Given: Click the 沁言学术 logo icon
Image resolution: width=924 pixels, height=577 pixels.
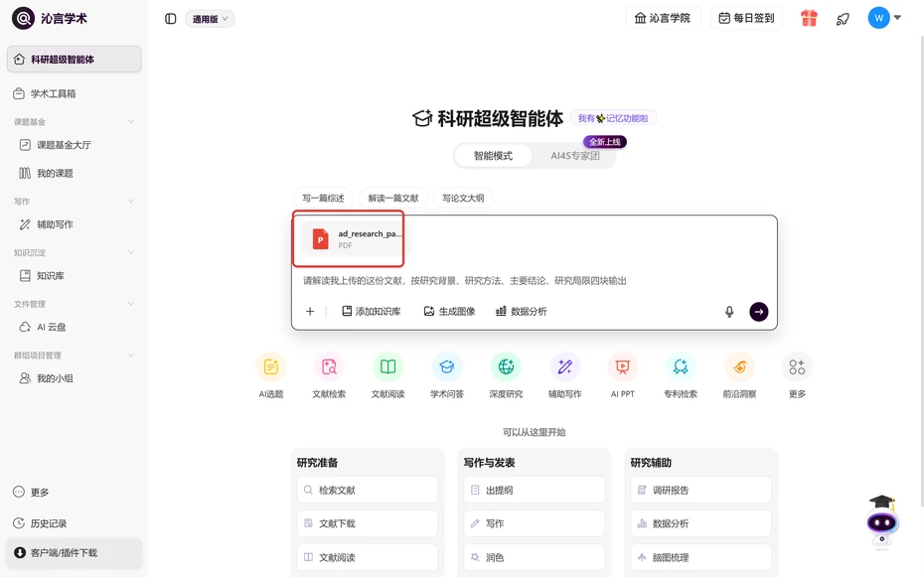Looking at the screenshot, I should (23, 18).
